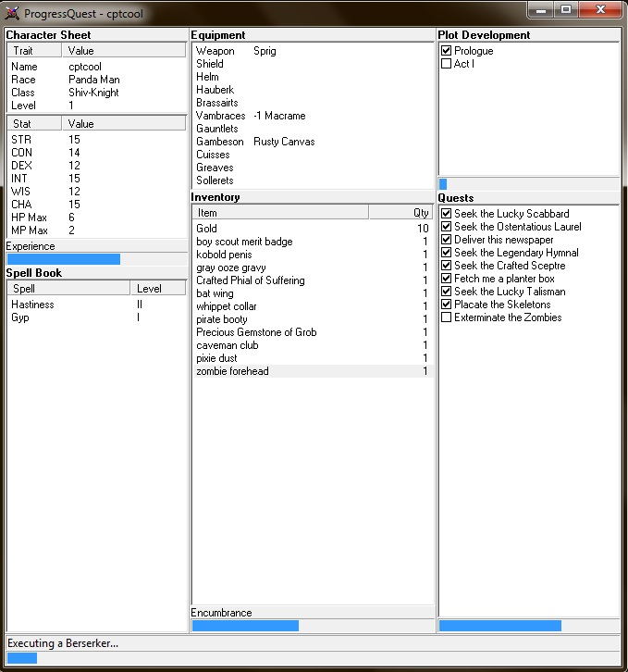This screenshot has height=672, width=628.
Task: Click the Encumbrance progress bar
Action: tap(313, 626)
